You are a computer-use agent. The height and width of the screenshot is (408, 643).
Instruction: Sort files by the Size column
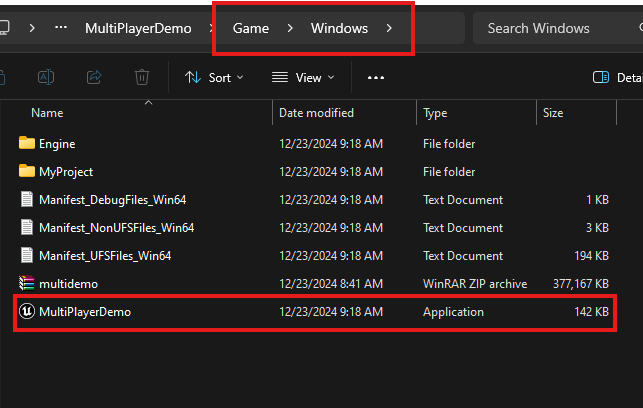[553, 113]
